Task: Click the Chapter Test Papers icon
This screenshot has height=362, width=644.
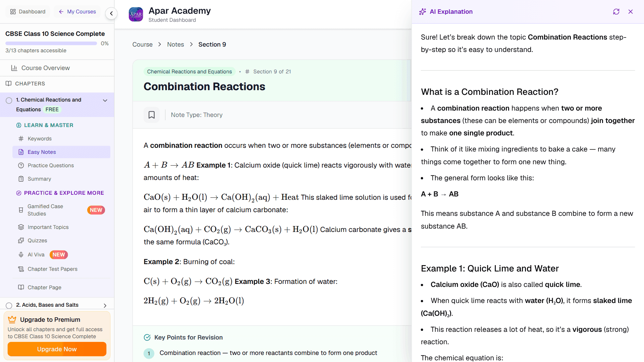Action: pyautogui.click(x=21, y=269)
